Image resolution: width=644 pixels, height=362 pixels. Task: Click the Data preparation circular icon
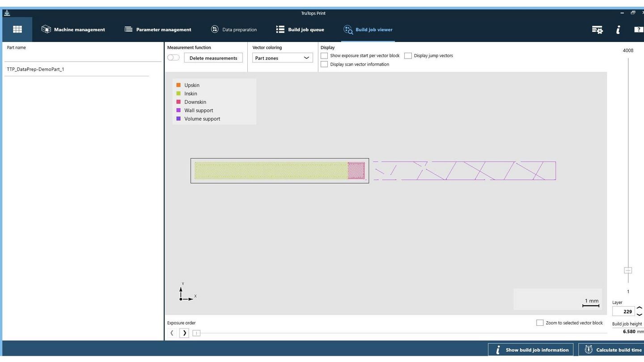point(215,29)
